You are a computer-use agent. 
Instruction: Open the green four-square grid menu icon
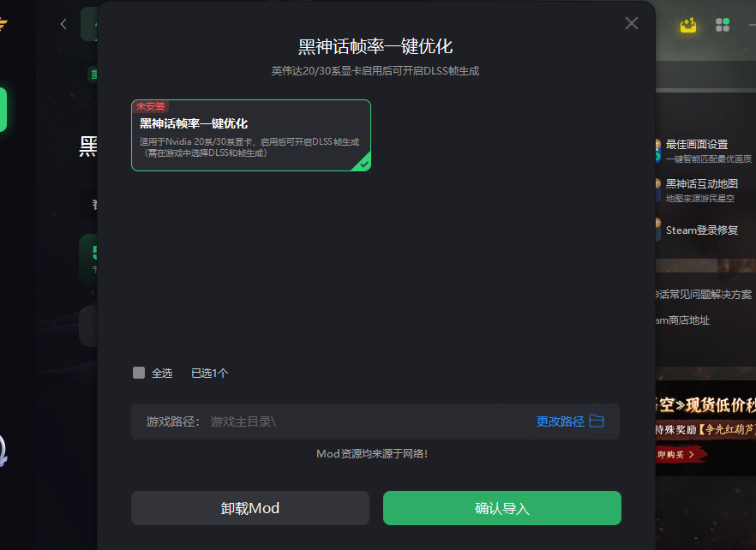(723, 25)
